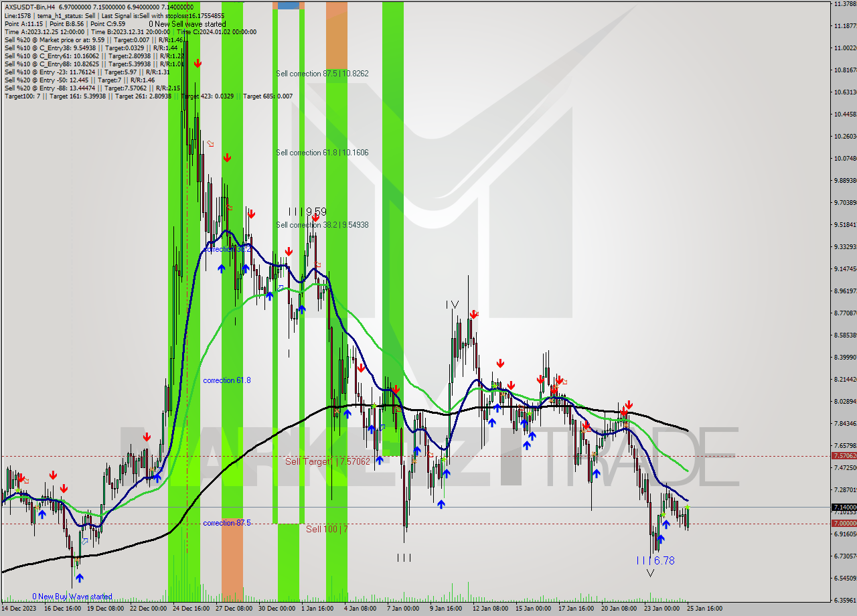Click the '23 Jan 00:00' time axis label

click(x=661, y=609)
